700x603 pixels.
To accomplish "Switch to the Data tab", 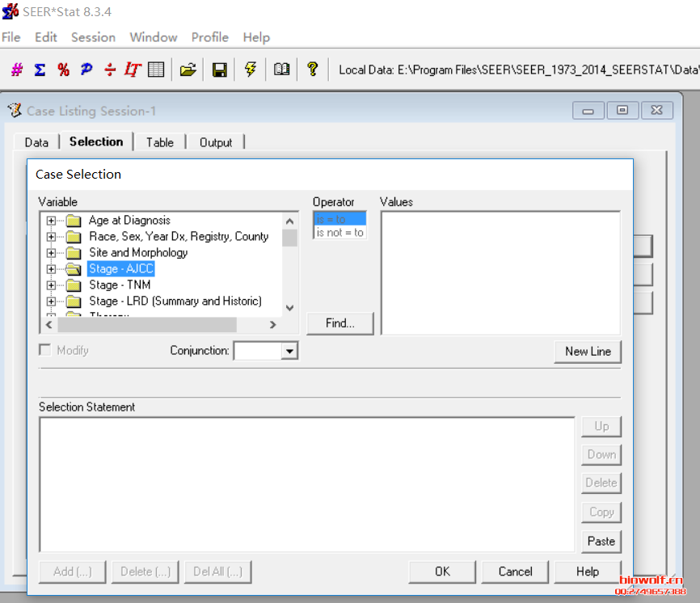I will click(36, 142).
